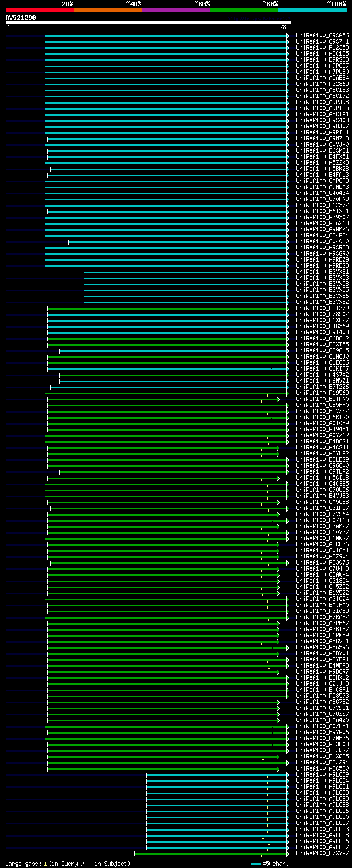Click the query length value 285
The width and height of the screenshot is (352, 868).
click(284, 27)
